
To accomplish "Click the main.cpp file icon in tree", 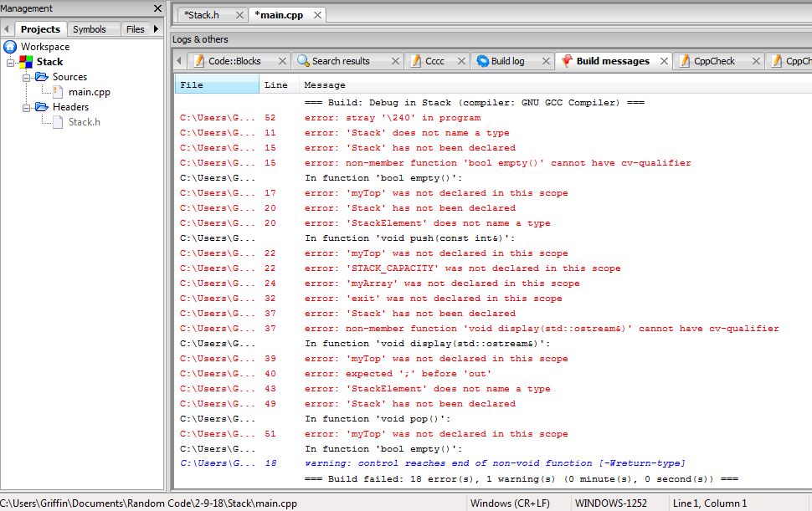I will [x=58, y=91].
